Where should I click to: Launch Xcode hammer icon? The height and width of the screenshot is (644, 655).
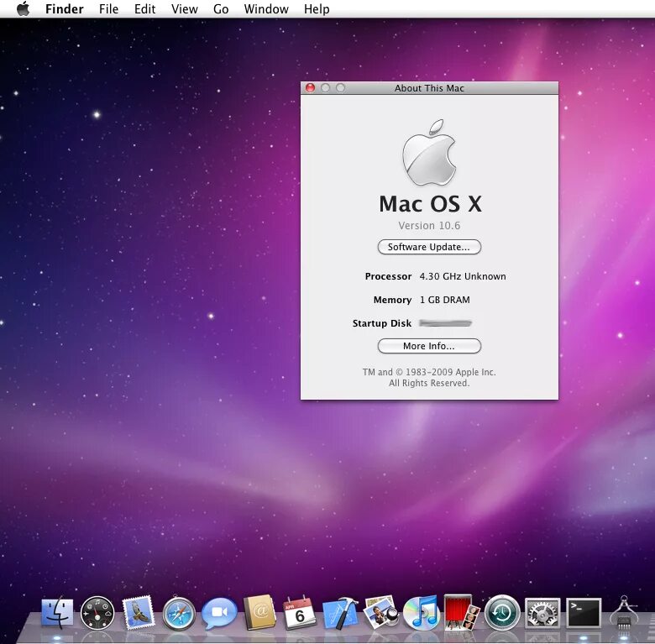click(340, 613)
